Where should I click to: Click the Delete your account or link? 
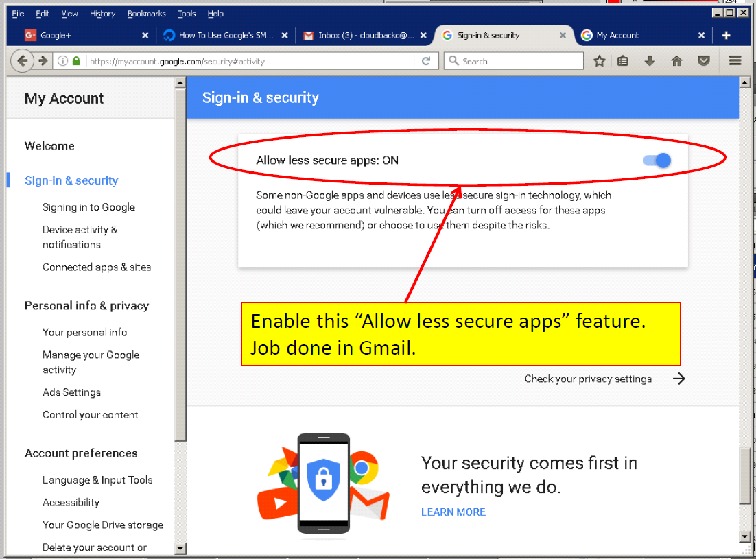pos(95,547)
